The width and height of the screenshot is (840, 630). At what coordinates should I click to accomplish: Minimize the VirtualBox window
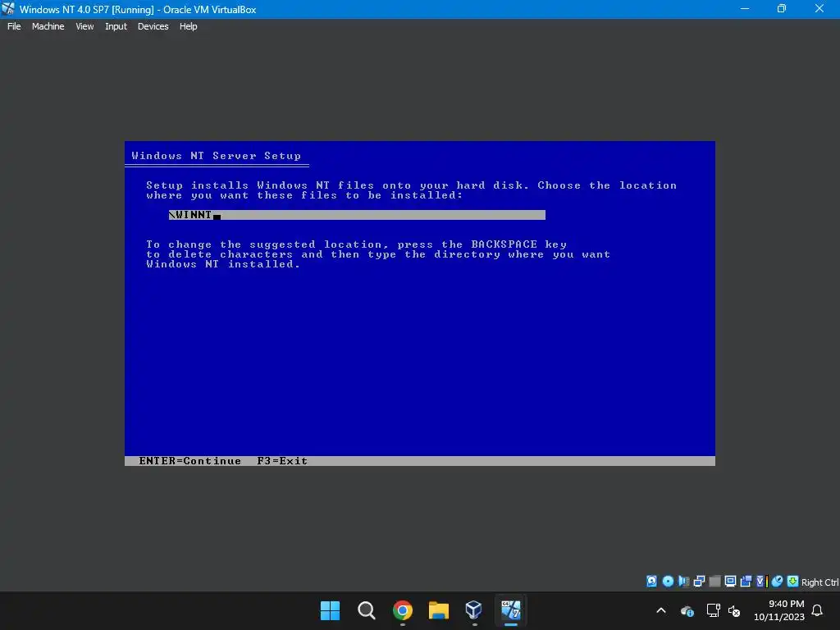pyautogui.click(x=745, y=8)
